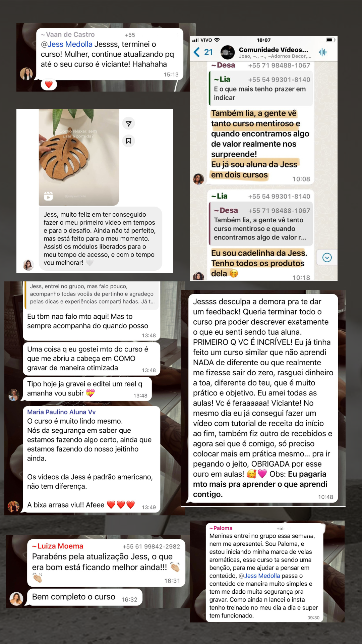362x644 pixels.
Task: Open the Comunidade Vídeos group title
Action: (x=274, y=50)
